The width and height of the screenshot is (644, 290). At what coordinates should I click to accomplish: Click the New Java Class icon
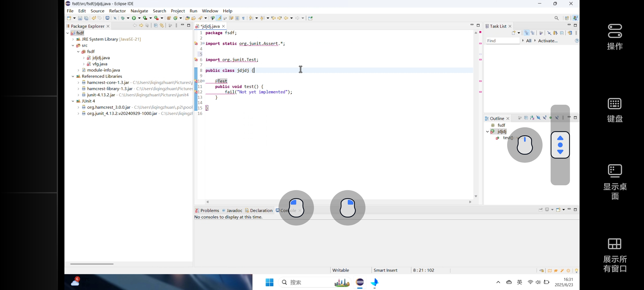(x=176, y=18)
